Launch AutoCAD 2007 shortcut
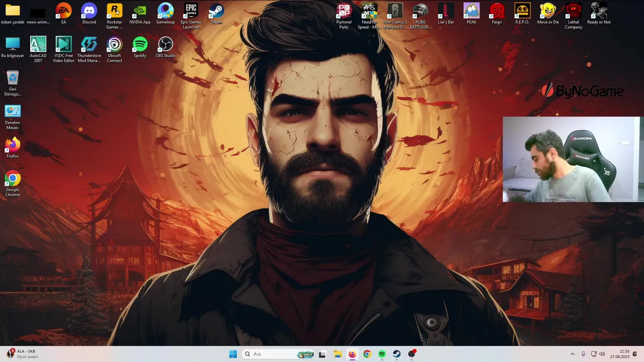 [38, 50]
